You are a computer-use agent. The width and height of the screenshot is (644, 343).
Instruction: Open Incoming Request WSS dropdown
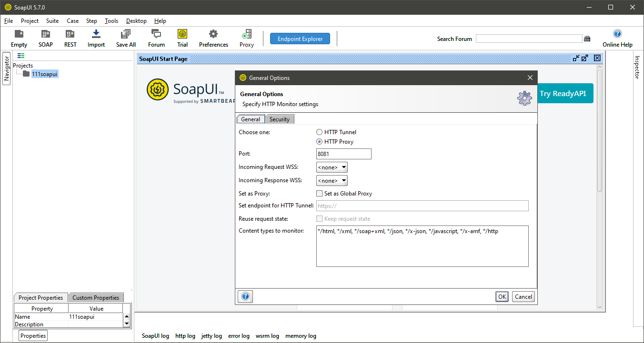point(332,167)
